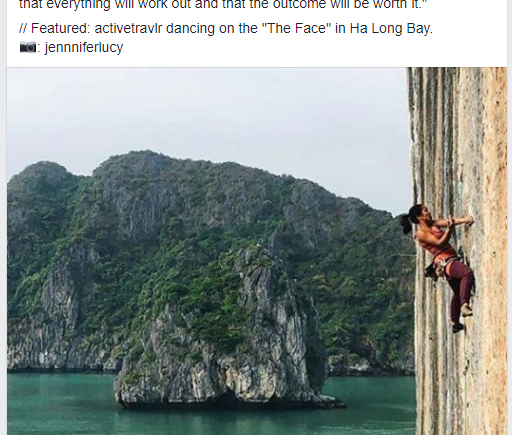
Task: Click the word "Featured:" in the caption
Action: (61, 28)
